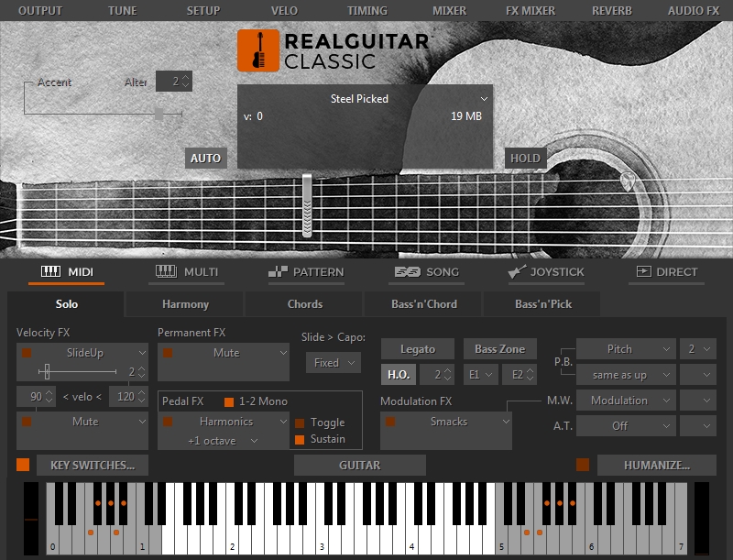Enable Harmonics pedal FX indicator
Viewport: 733px width, 560px height.
[168, 422]
